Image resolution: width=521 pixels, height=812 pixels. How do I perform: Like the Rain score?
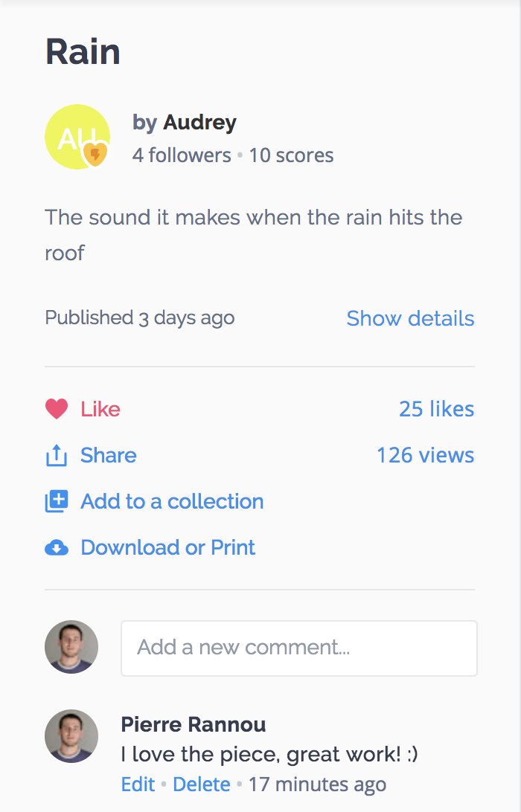coord(100,409)
